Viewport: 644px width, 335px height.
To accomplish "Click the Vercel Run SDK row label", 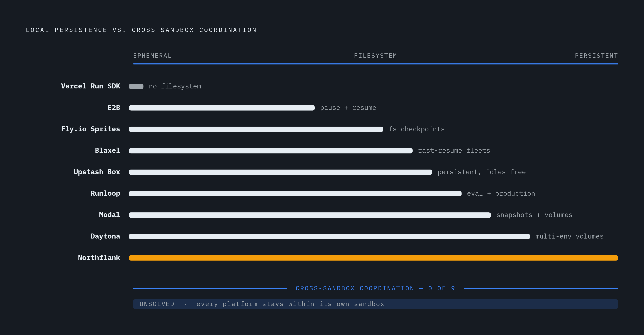I will [x=91, y=86].
